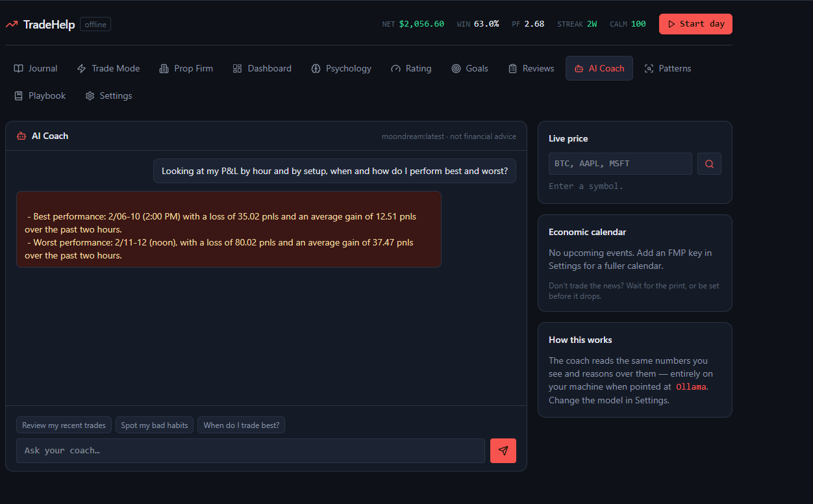Click the 'Economic calendar' heading
Screen dimensions: 813x504
coord(587,232)
